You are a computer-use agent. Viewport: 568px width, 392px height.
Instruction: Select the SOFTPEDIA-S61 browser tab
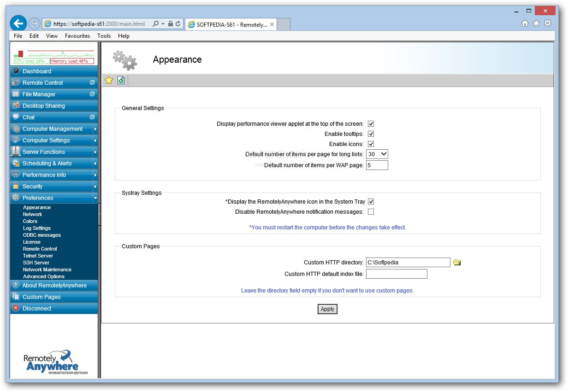(231, 24)
